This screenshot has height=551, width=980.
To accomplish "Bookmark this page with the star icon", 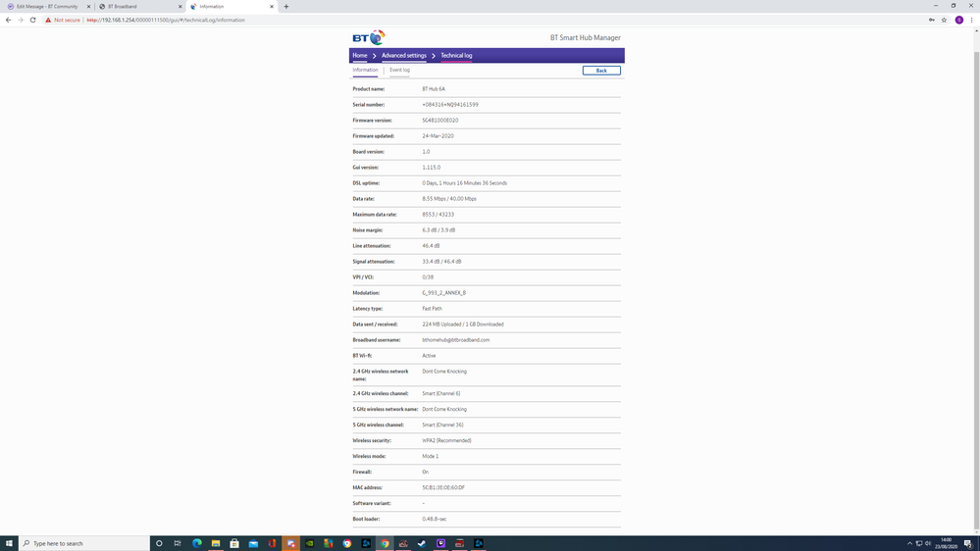I will pos(944,20).
